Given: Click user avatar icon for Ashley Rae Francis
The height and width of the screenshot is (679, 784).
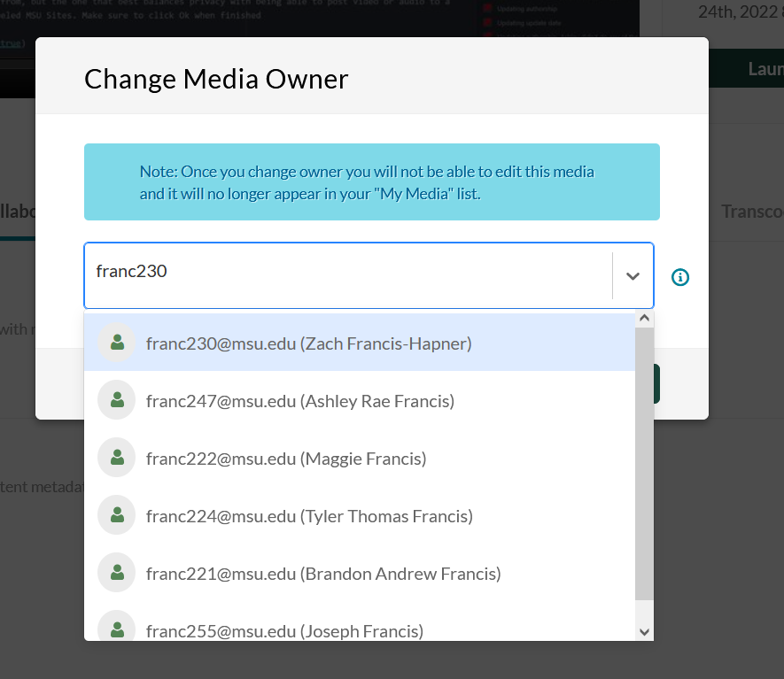Looking at the screenshot, I should coord(117,400).
